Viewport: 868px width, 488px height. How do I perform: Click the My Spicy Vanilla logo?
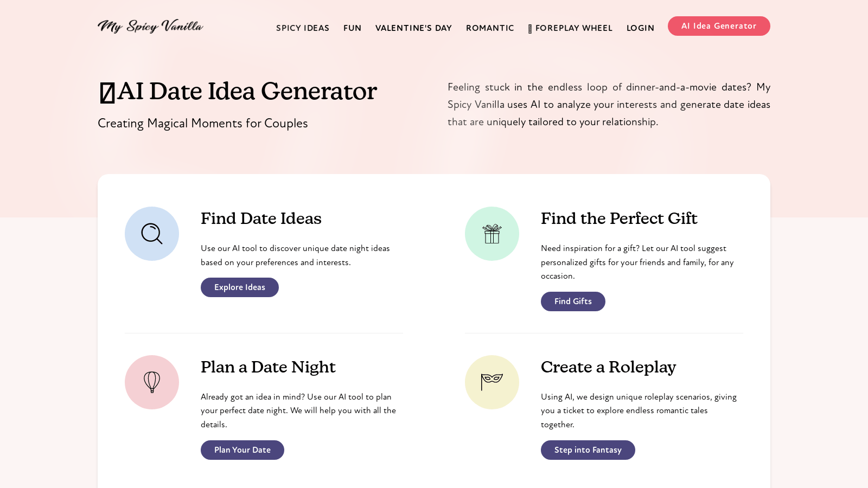click(150, 26)
